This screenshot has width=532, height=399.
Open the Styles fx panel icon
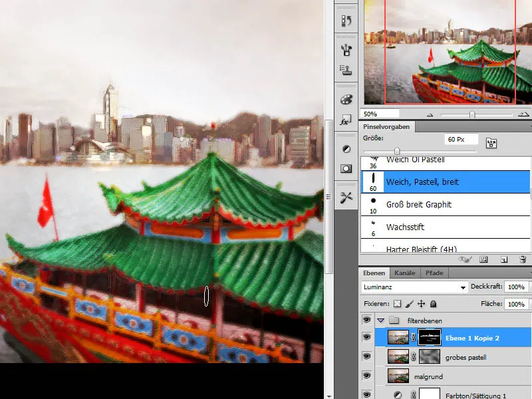click(346, 120)
